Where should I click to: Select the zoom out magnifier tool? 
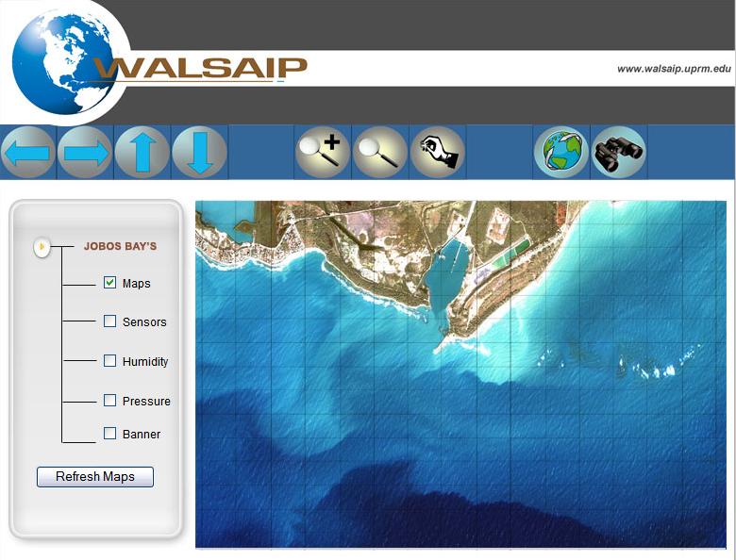tap(379, 152)
